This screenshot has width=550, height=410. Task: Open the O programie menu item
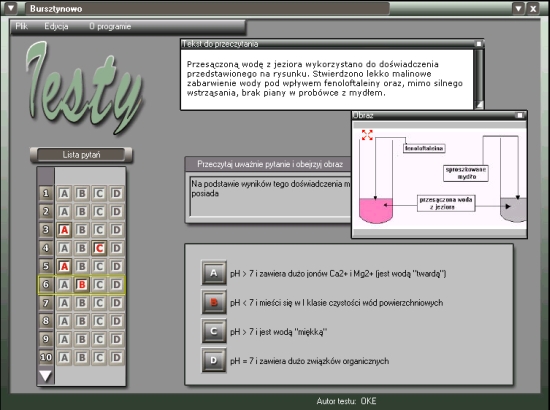[110, 26]
